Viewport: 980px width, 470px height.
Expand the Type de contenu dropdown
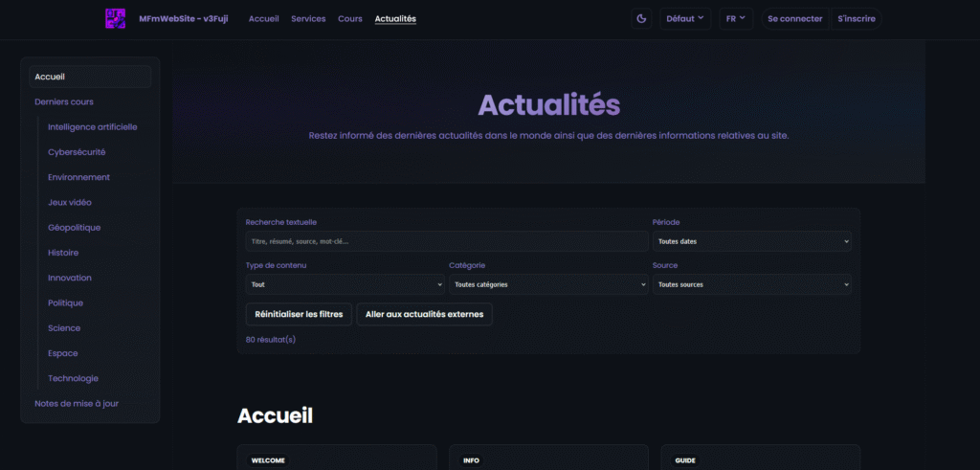click(345, 284)
